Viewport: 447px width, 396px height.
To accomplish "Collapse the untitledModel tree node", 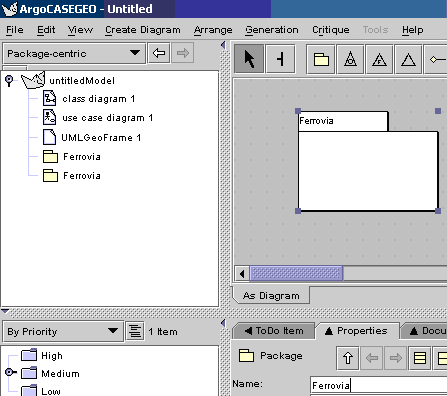I will (x=9, y=80).
